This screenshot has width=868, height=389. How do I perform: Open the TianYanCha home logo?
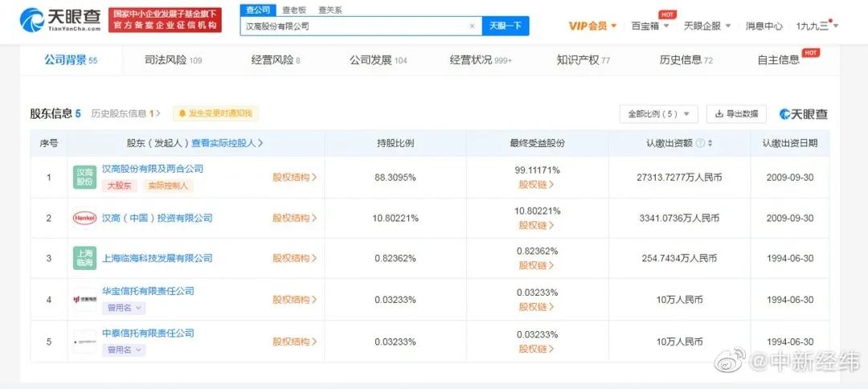60,20
